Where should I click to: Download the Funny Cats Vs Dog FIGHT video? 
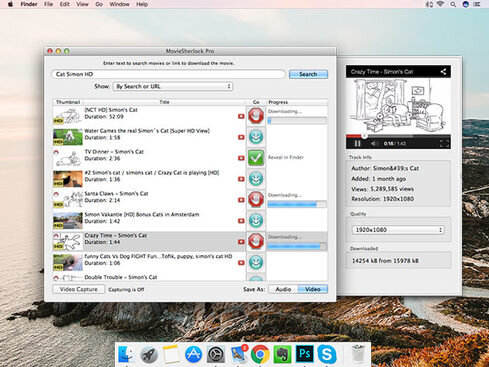pyautogui.click(x=256, y=262)
